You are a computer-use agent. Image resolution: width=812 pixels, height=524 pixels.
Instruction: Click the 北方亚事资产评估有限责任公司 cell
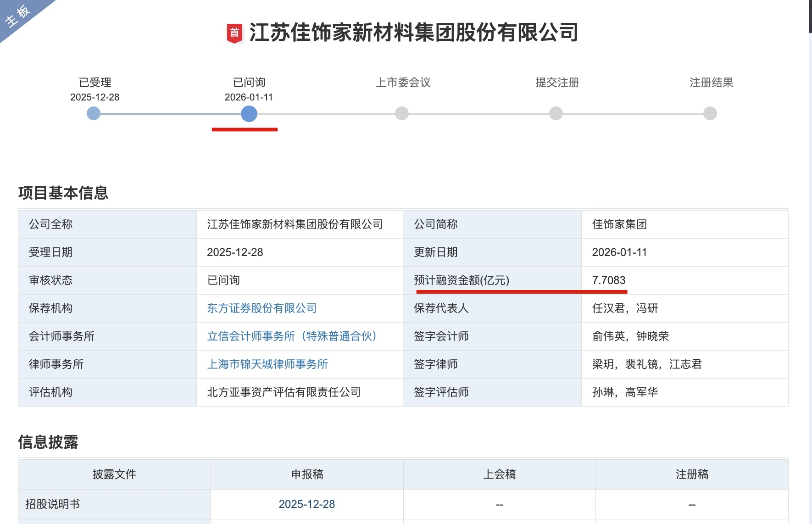point(284,392)
